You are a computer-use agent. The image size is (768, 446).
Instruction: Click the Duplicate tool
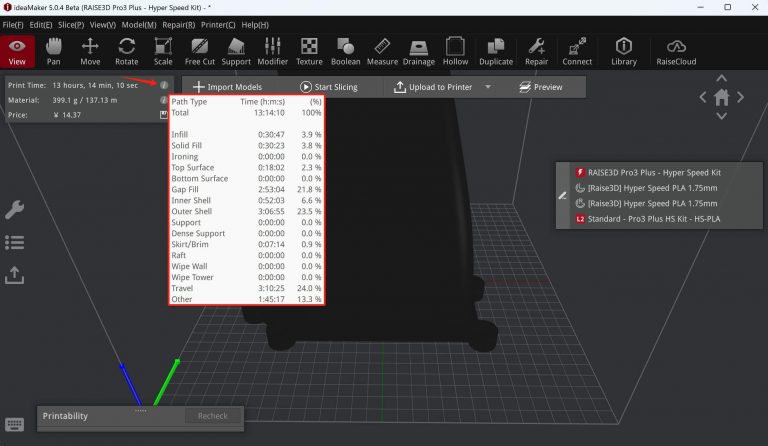coord(496,51)
